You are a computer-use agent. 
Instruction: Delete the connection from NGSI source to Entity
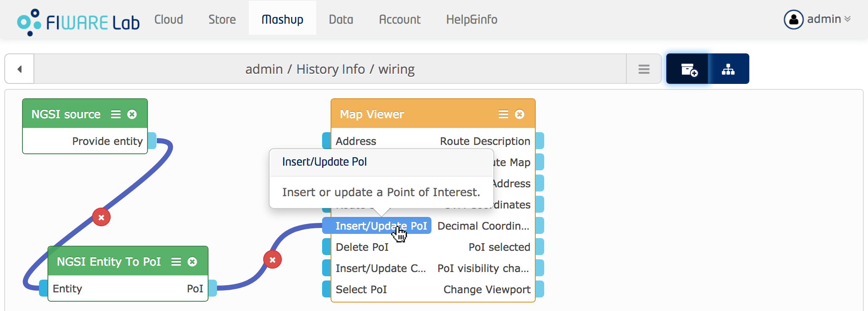101,217
